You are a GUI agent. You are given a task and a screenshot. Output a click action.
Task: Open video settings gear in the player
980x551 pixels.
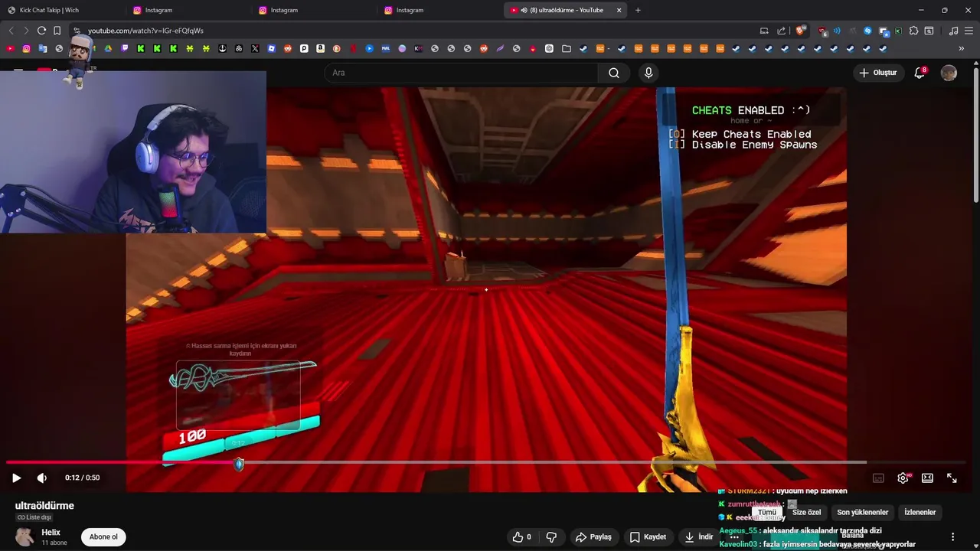(x=903, y=478)
